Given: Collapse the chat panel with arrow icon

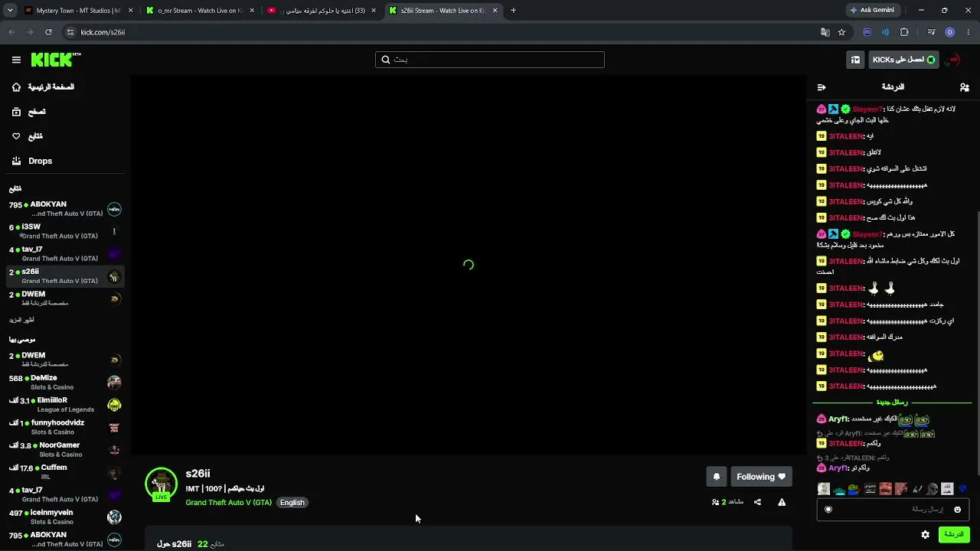Looking at the screenshot, I should (822, 87).
